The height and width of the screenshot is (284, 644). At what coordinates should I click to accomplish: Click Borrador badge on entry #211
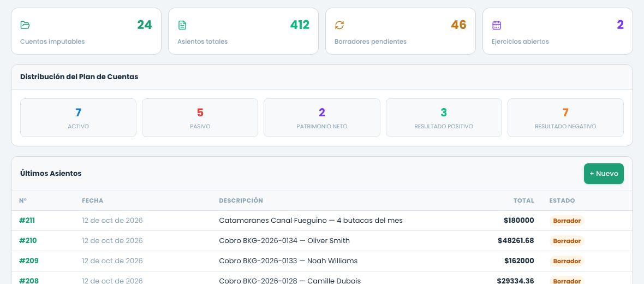click(567, 221)
